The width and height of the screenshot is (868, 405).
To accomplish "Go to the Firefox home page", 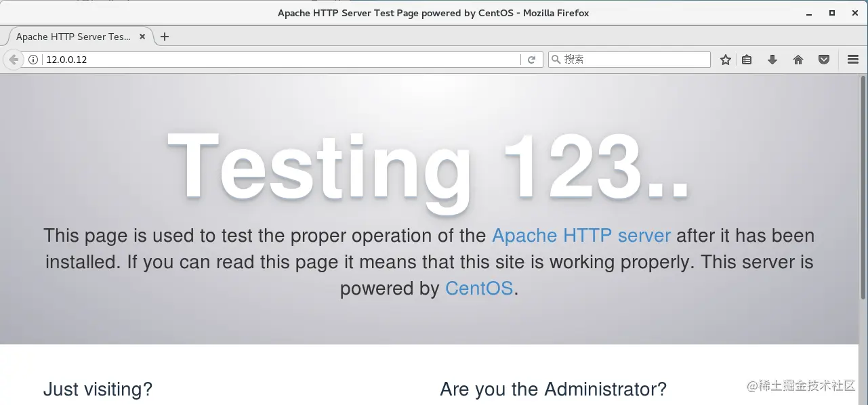I will tap(798, 60).
